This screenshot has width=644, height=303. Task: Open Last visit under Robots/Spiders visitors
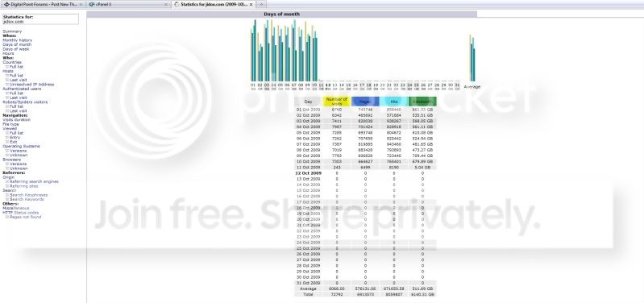pos(18,111)
